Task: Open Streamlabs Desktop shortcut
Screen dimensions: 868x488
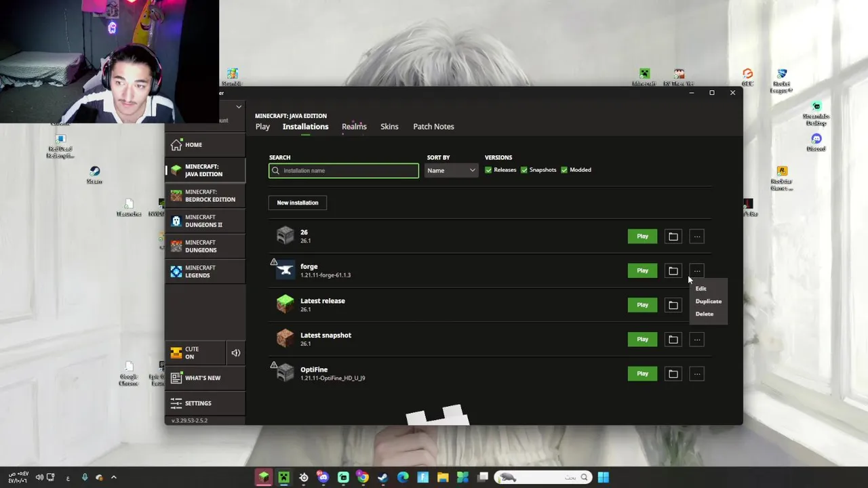Action: [816, 113]
